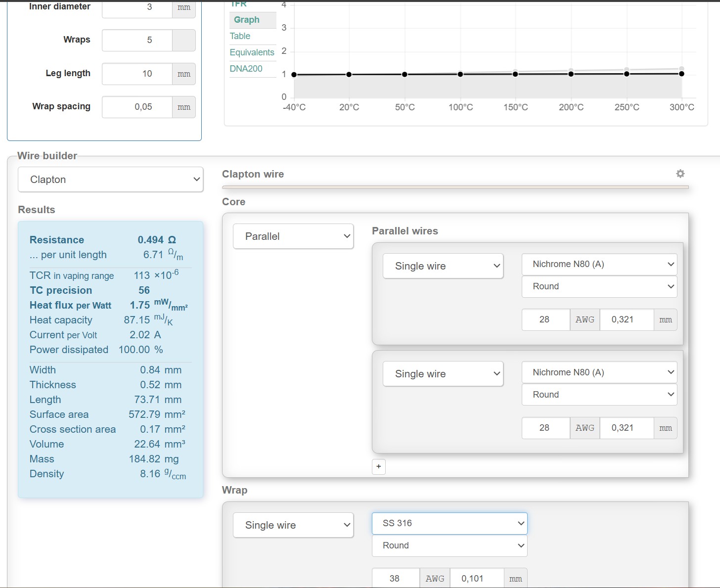Edit first core wire AWG gauge field
The image size is (720, 588).
(x=545, y=319)
